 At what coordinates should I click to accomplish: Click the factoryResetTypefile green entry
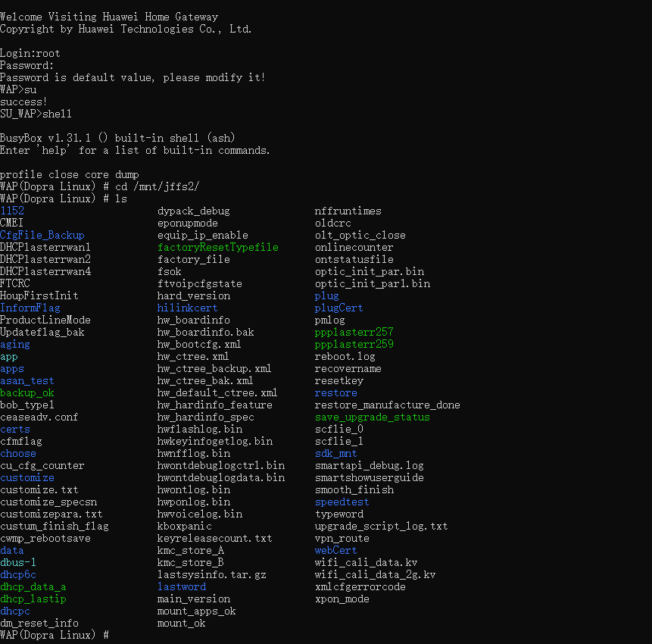pos(218,247)
